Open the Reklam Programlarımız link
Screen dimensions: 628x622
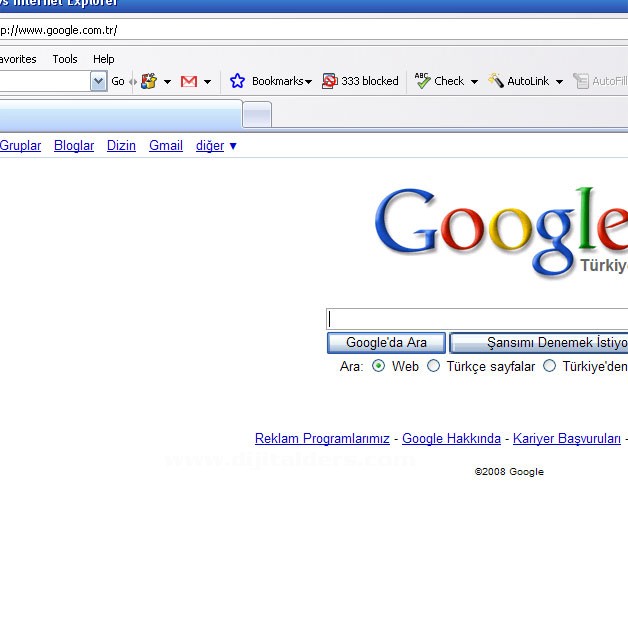322,439
